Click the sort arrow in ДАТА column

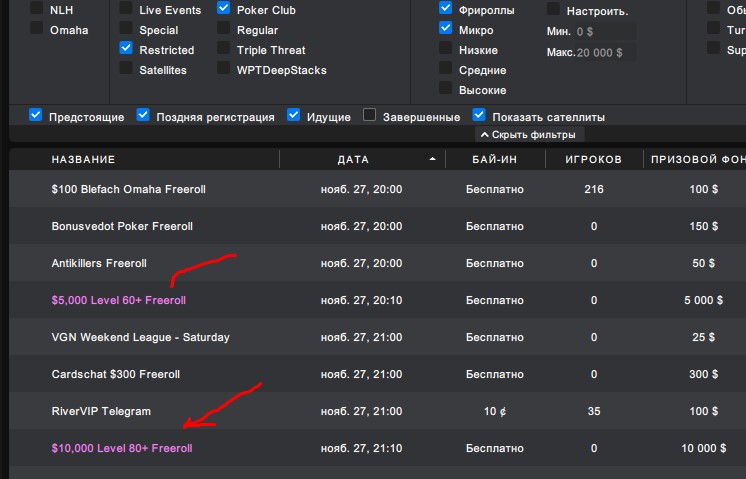click(432, 159)
